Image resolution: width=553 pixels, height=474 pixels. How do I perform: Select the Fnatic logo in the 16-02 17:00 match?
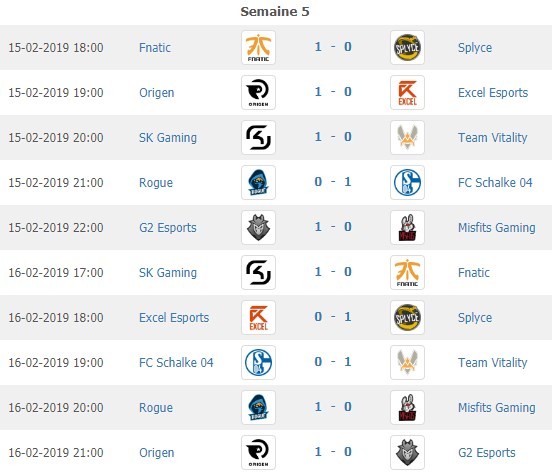[407, 273]
